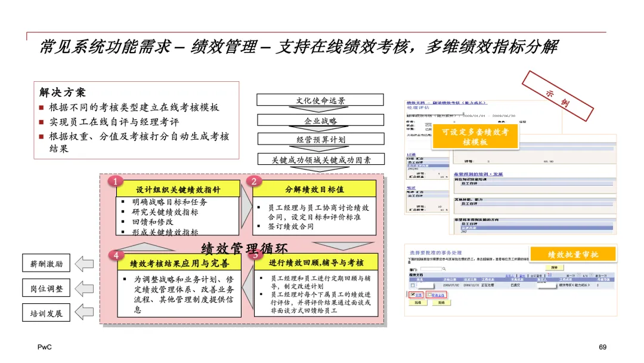Toggle the 全选 checkbox
The height and width of the screenshot is (363, 644).
pos(413,294)
